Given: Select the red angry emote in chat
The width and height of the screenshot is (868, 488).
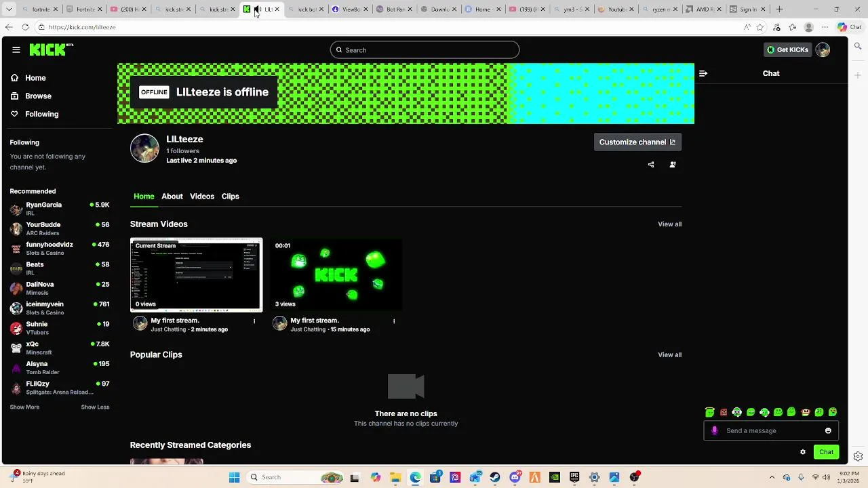Looking at the screenshot, I should point(724,412).
